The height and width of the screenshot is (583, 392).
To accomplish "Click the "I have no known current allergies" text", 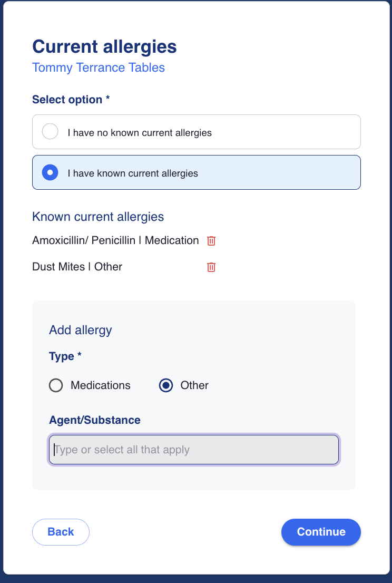I will coord(140,132).
